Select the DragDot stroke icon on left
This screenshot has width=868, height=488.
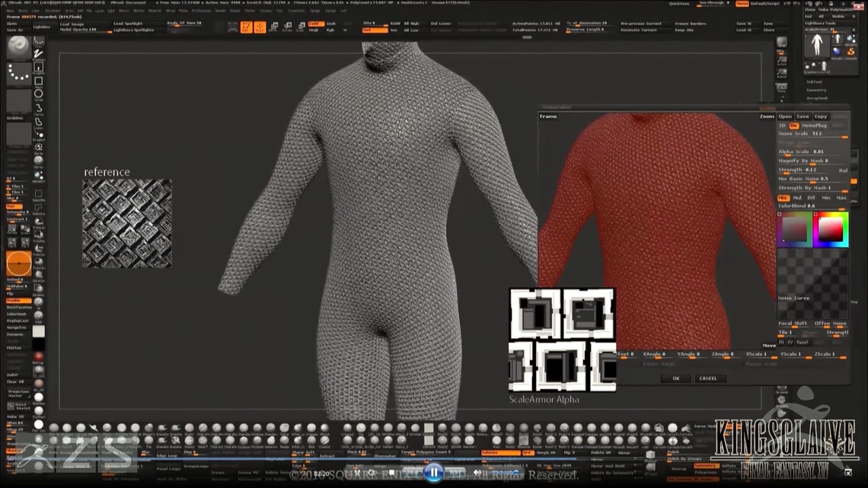(38, 135)
